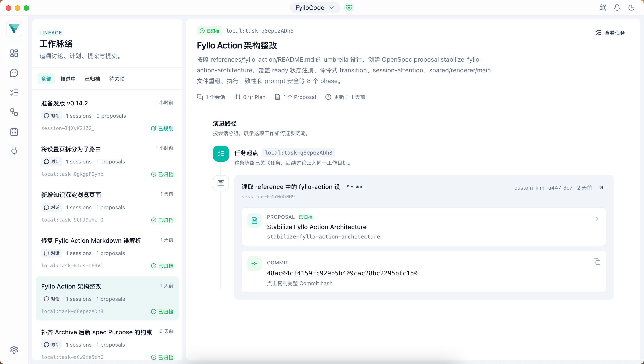Open the lineage workflow sidebar icon

[x=14, y=112]
